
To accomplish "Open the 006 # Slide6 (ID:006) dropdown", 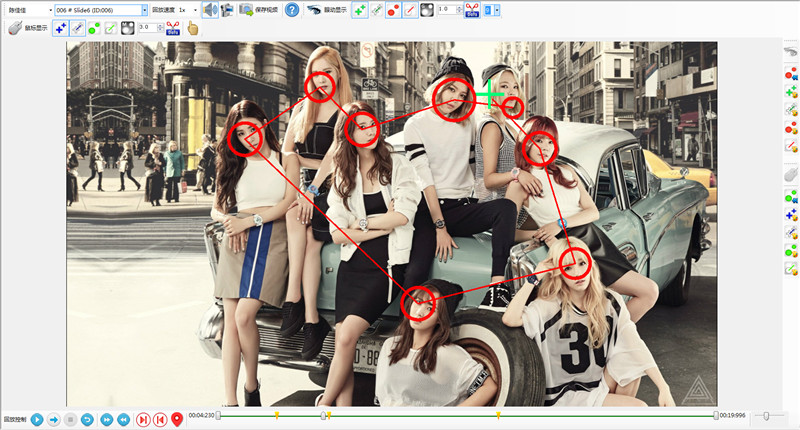I will (x=101, y=10).
